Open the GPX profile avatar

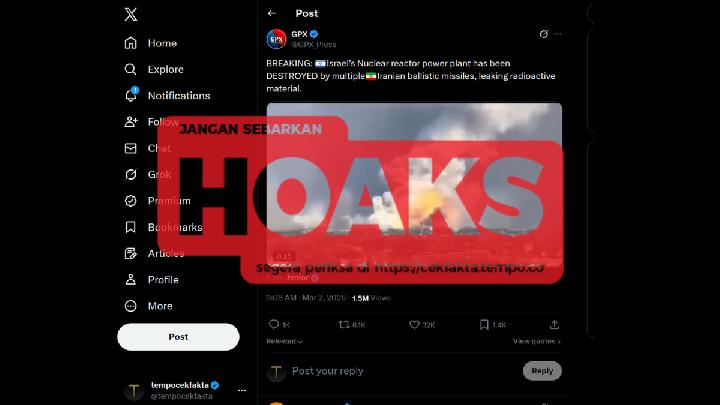[x=276, y=39]
